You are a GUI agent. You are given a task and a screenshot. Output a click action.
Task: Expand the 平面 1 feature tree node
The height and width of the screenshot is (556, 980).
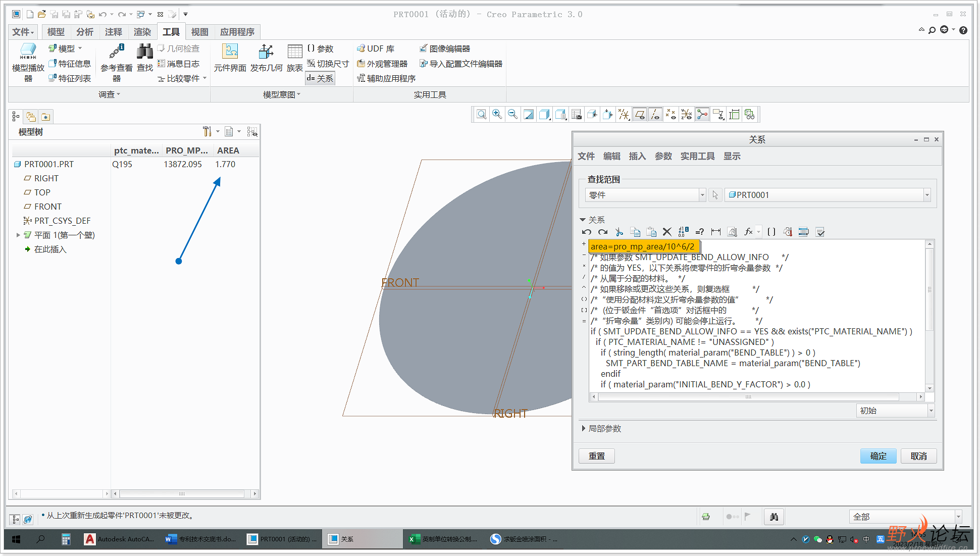tap(18, 235)
